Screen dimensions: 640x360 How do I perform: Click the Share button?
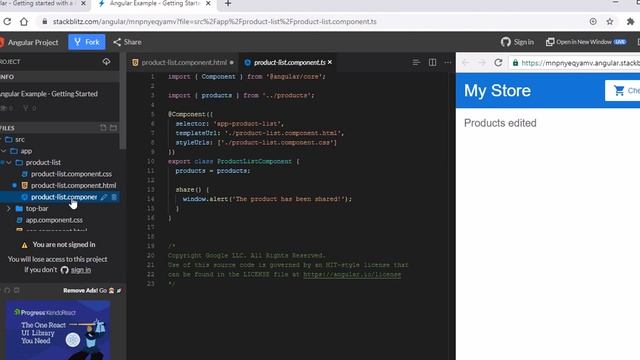[127, 42]
